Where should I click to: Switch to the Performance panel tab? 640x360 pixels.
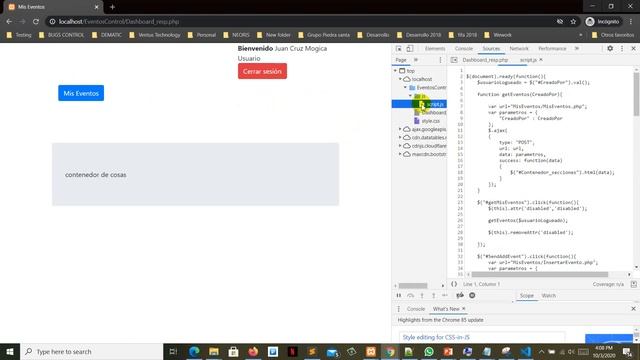point(552,49)
